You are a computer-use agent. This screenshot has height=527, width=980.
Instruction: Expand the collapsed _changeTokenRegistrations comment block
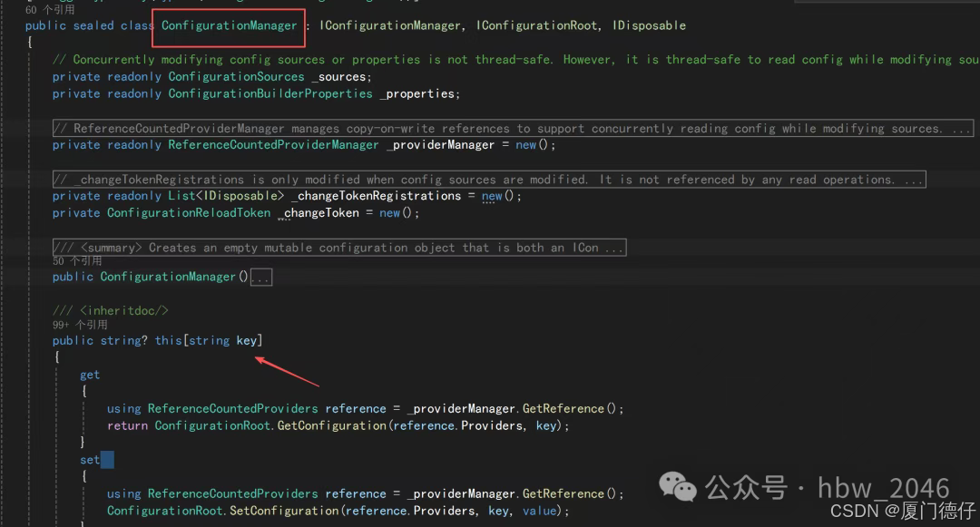(x=489, y=180)
